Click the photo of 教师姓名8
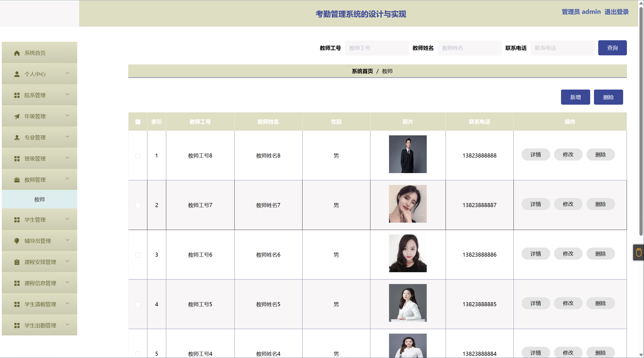 [408, 154]
